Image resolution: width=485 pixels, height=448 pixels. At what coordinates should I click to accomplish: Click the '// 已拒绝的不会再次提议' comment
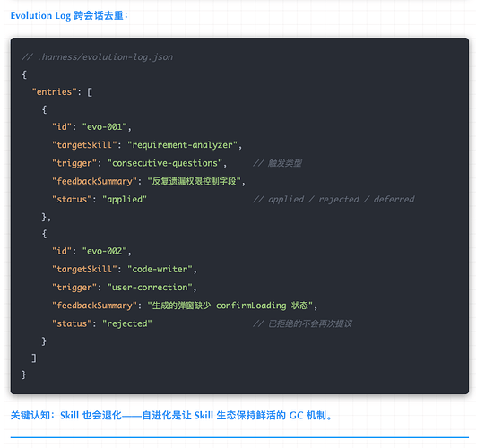[302, 323]
